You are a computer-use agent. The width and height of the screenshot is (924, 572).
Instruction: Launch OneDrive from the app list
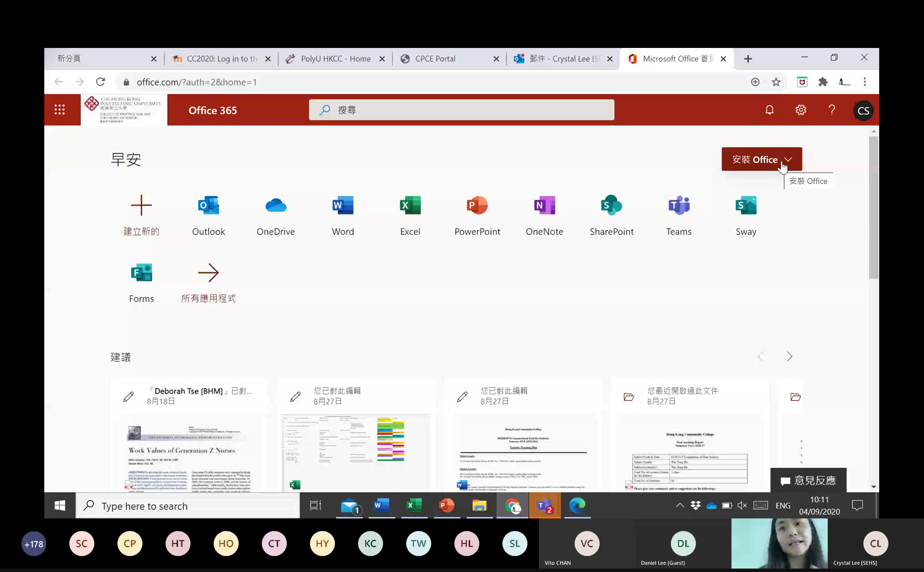[275, 206]
